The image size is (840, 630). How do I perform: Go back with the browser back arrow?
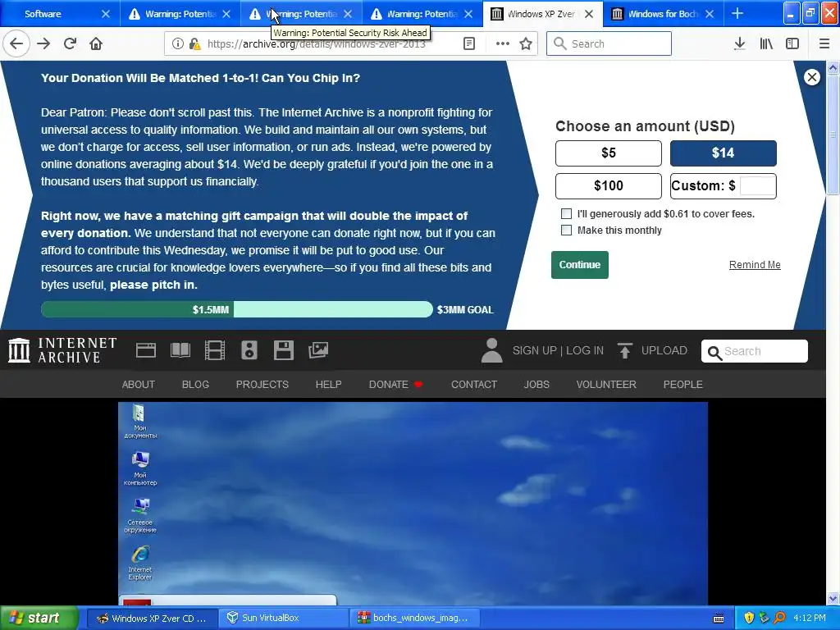pos(16,43)
